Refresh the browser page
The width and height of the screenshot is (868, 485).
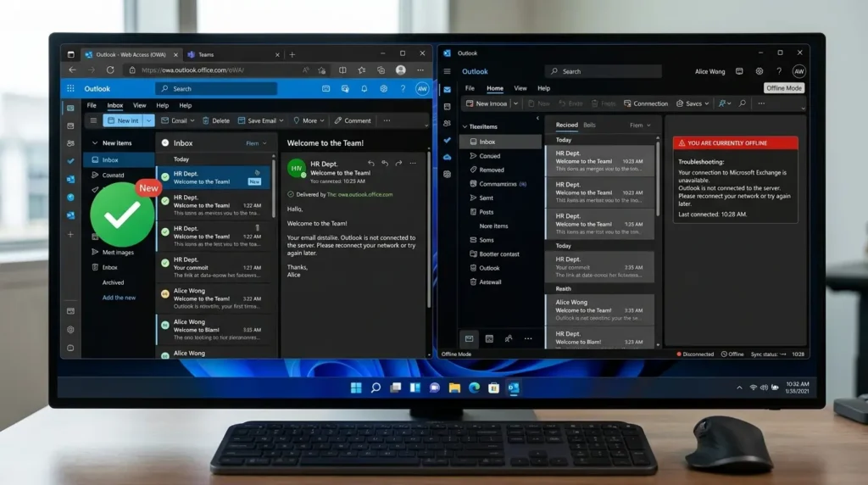(110, 70)
